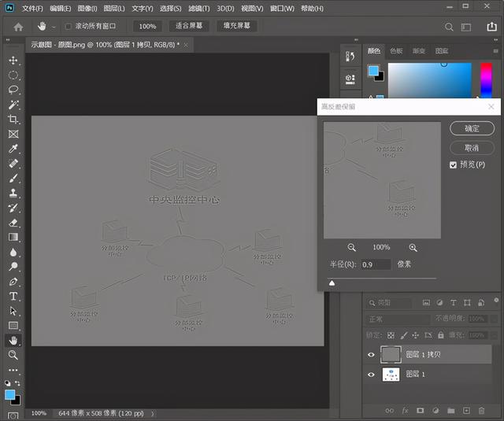Select the Eraser tool
504x421 pixels.
coord(13,222)
